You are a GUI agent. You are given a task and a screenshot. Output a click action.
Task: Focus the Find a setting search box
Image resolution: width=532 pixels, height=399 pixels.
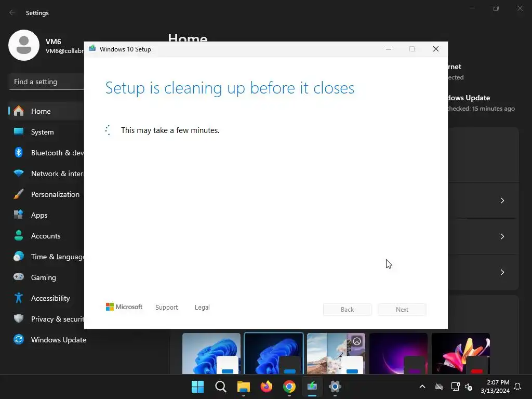(46, 82)
